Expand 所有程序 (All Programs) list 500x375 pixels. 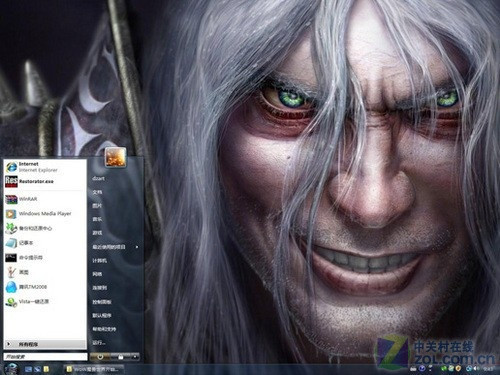point(45,344)
